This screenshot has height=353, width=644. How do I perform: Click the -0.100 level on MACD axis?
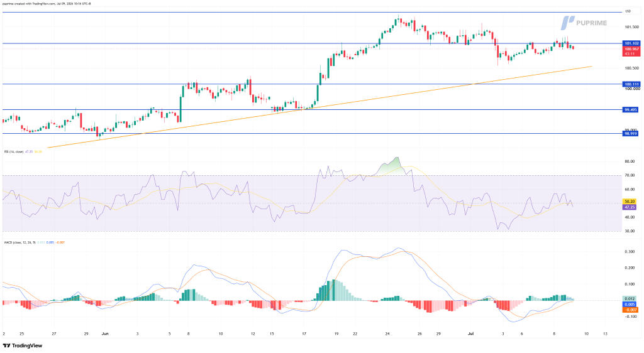tap(630, 317)
